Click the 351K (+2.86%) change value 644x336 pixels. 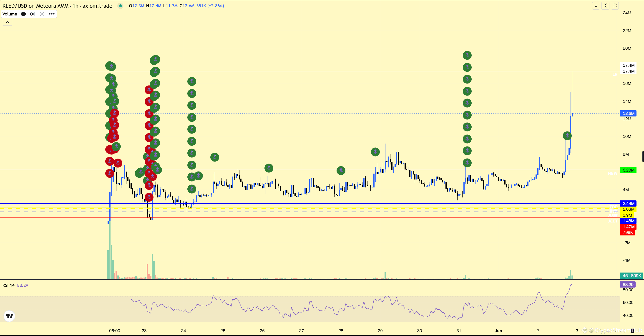click(210, 6)
